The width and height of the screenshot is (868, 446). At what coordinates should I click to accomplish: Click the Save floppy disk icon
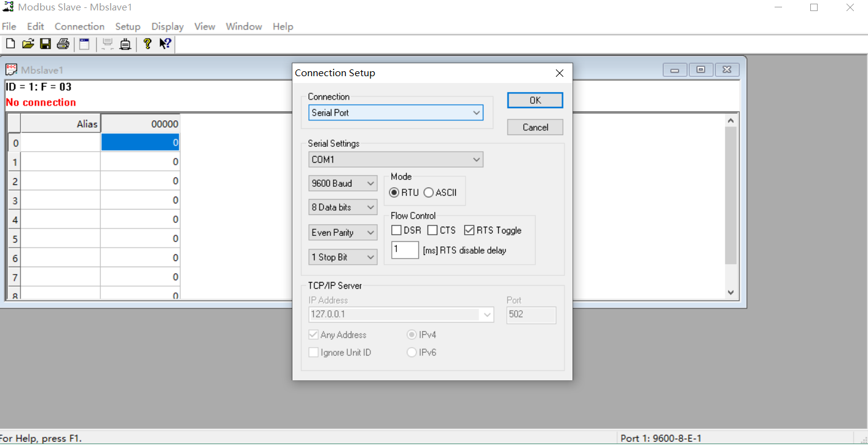click(45, 44)
